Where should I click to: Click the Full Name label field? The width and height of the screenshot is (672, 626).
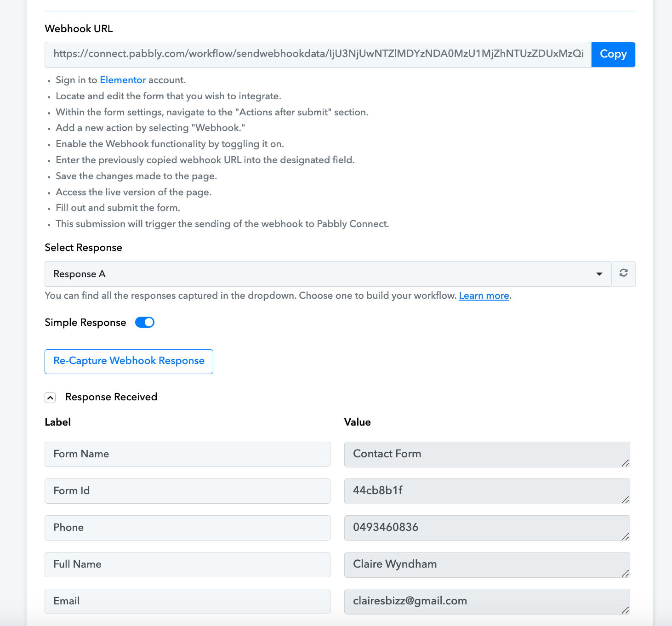click(x=188, y=564)
